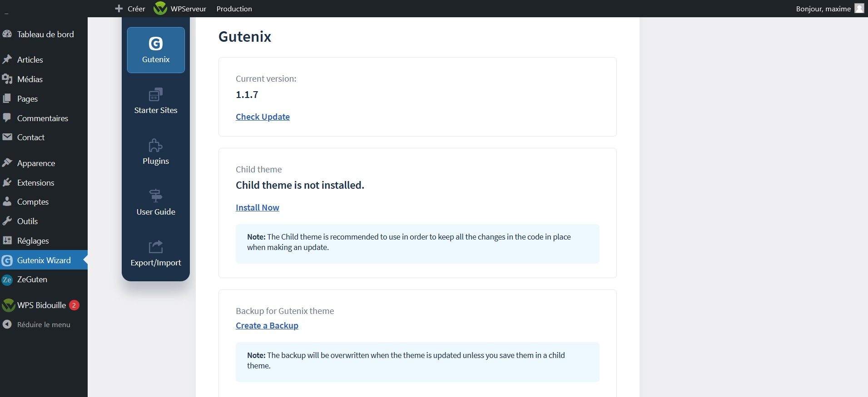
Task: Click the Articles pushpin icon
Action: click(x=7, y=59)
